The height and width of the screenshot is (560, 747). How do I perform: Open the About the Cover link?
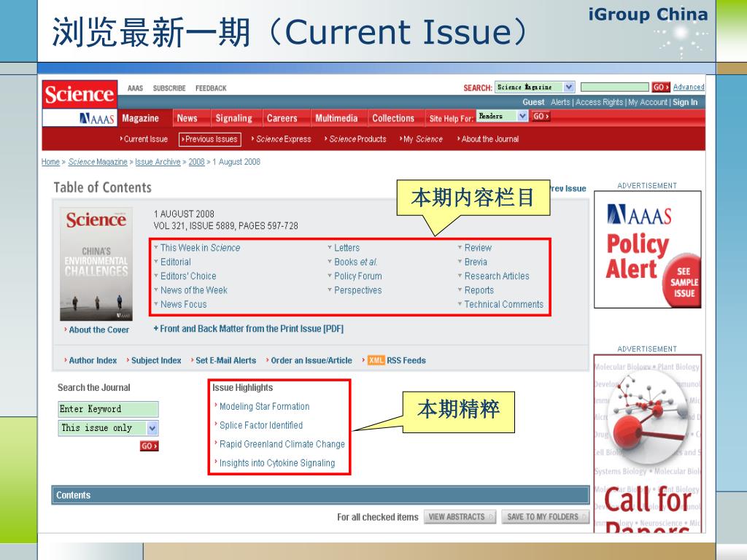pos(98,330)
